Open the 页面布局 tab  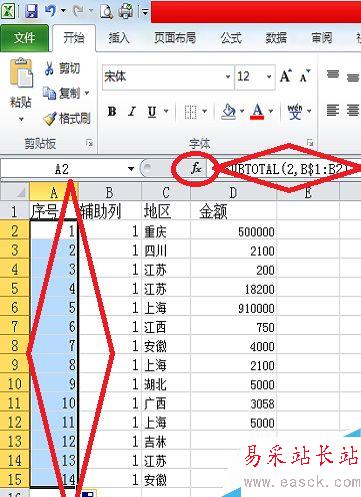[175, 38]
